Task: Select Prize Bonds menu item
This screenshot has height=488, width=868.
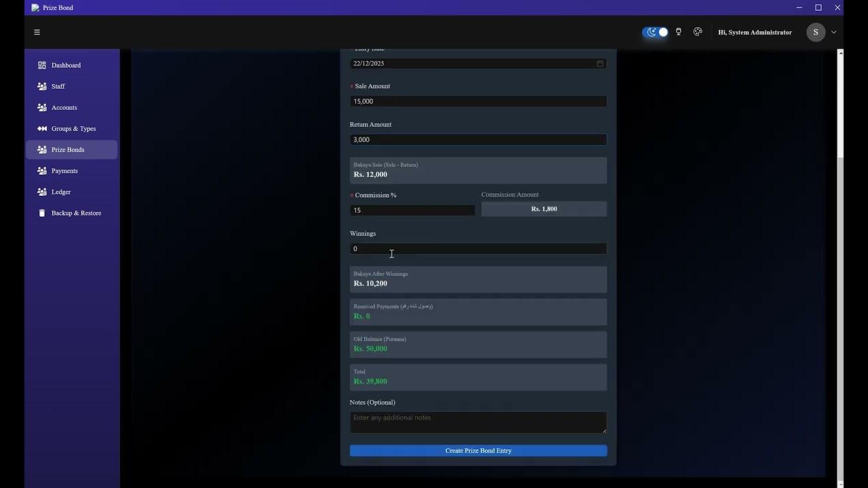Action: click(x=71, y=149)
